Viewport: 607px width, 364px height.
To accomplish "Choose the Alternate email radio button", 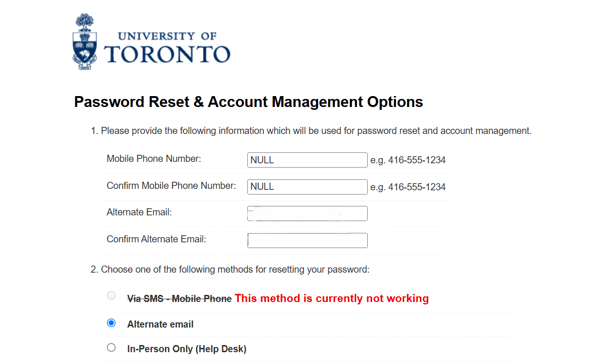I will 111,323.
